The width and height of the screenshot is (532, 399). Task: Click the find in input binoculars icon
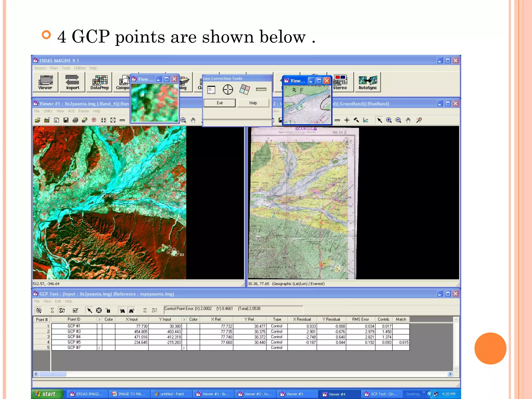pos(122,310)
